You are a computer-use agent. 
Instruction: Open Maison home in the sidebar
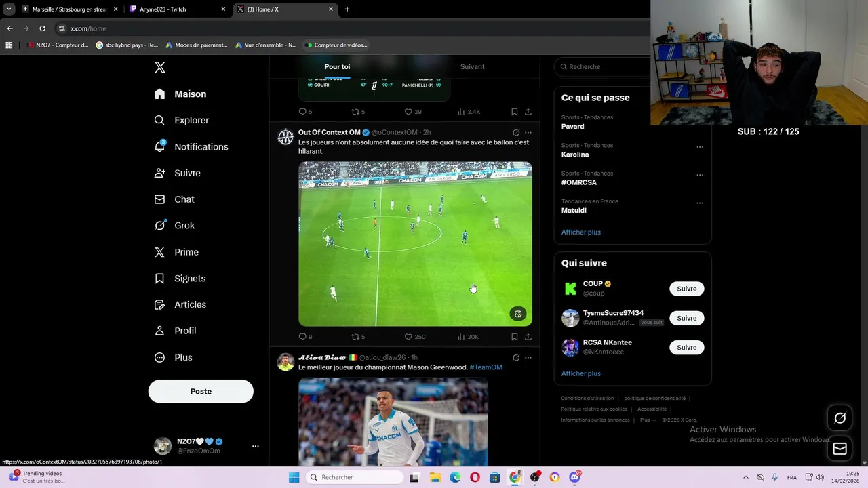pyautogui.click(x=180, y=94)
